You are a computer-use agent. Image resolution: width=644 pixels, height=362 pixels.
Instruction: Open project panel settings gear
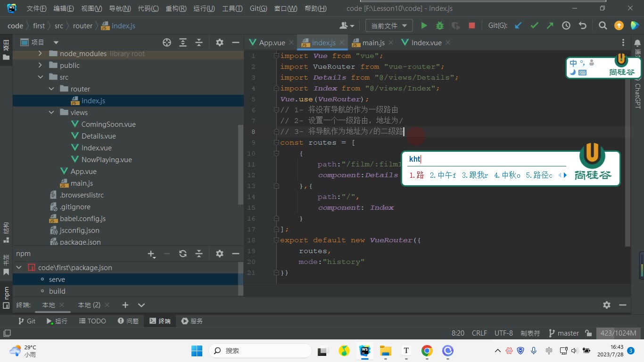point(219,42)
